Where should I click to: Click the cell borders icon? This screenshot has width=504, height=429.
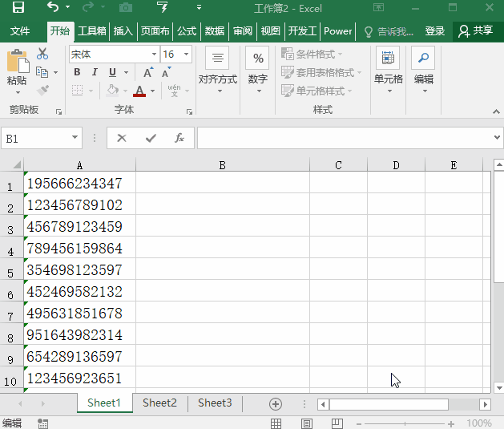77,91
